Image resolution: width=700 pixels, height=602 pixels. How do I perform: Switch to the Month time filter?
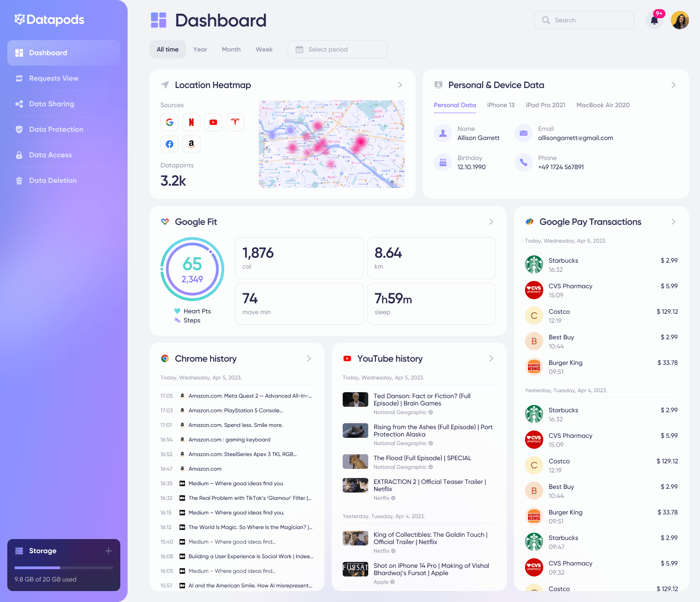point(231,49)
